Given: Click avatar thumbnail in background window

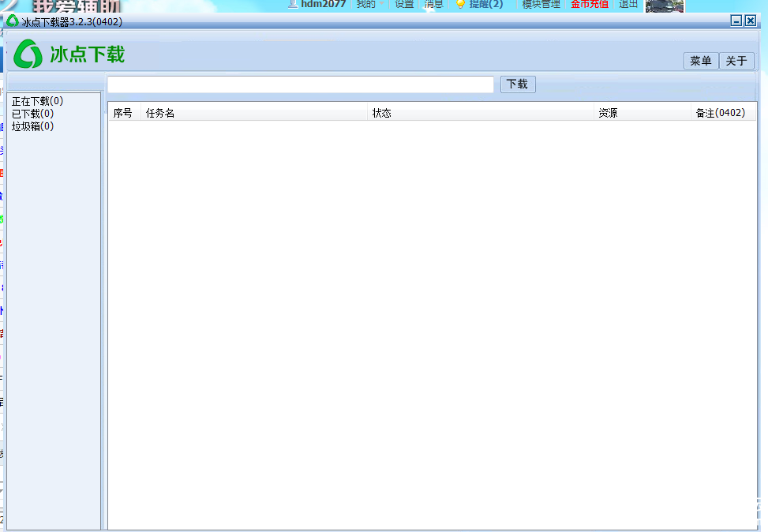Looking at the screenshot, I should [664, 6].
